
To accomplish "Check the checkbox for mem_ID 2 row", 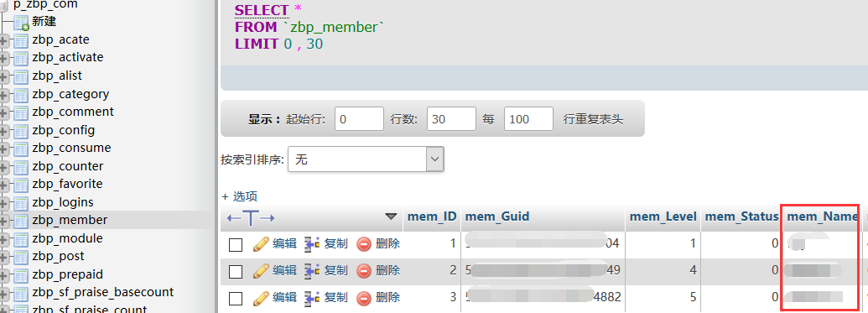I will pyautogui.click(x=236, y=271).
